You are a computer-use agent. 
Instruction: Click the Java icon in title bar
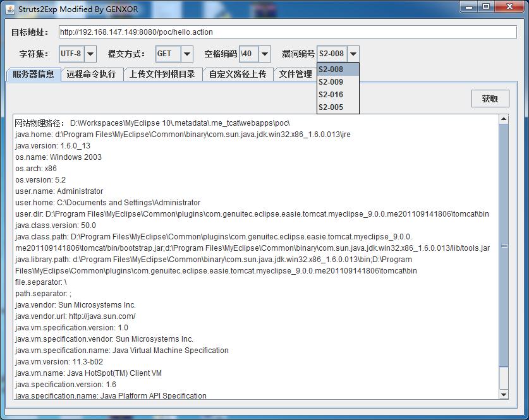point(11,9)
